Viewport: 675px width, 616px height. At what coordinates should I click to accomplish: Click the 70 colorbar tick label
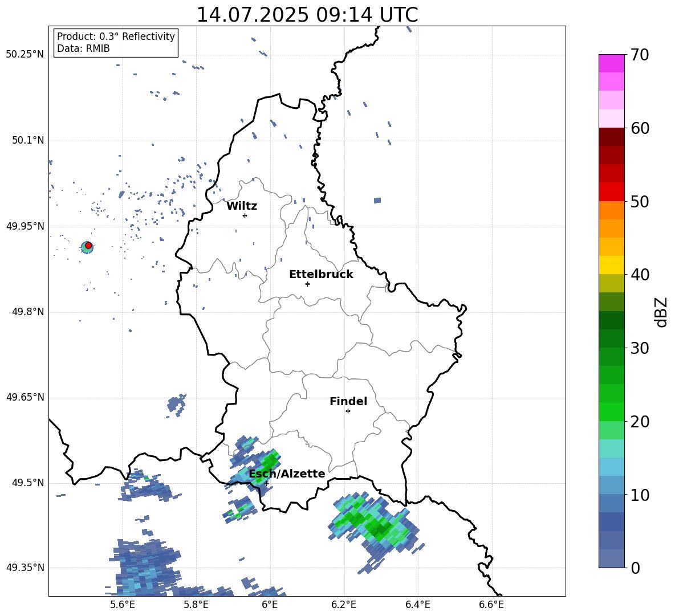pyautogui.click(x=640, y=55)
